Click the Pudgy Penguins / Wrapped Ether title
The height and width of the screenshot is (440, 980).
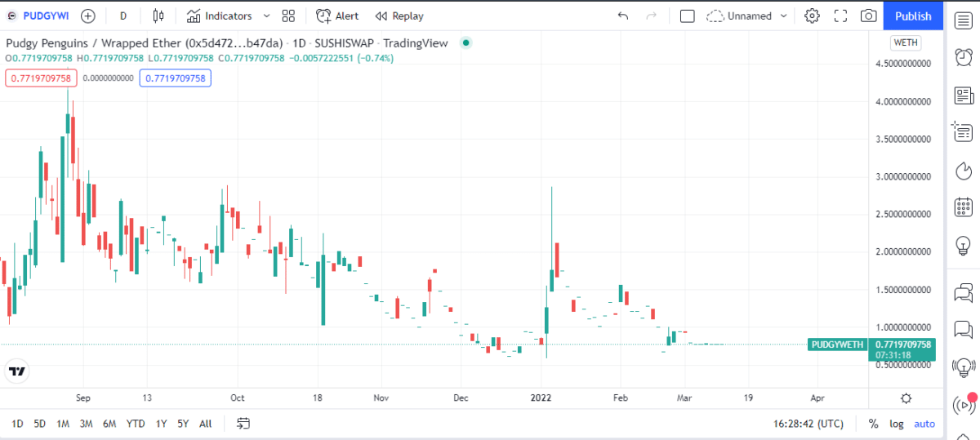click(x=145, y=43)
